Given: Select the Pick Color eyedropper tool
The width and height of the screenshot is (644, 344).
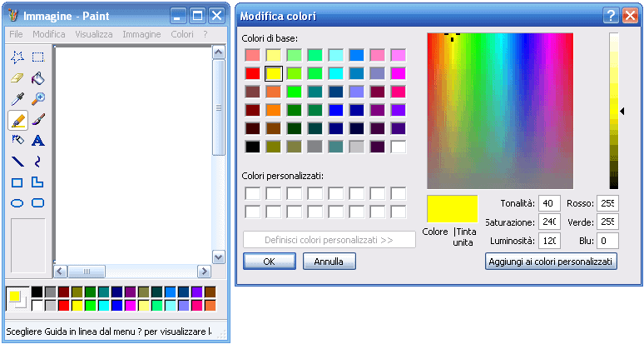Looking at the screenshot, I should 17,99.
